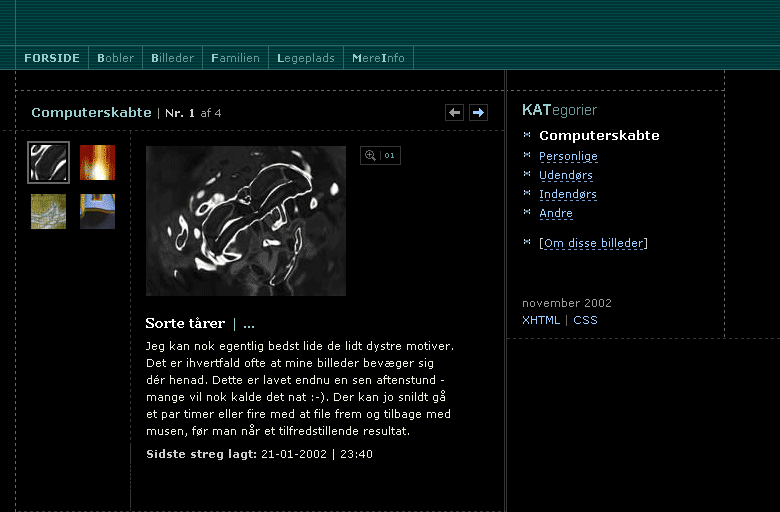Open the Familien navigation tab

coord(235,58)
